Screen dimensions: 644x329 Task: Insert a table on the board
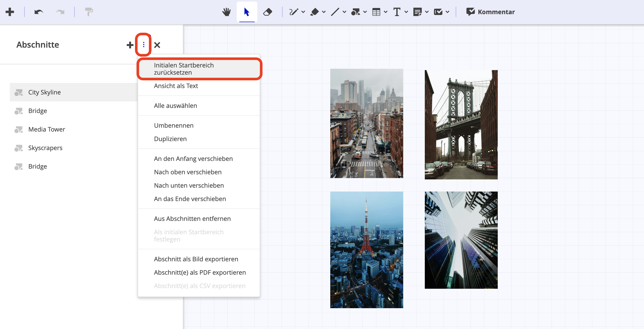(376, 12)
